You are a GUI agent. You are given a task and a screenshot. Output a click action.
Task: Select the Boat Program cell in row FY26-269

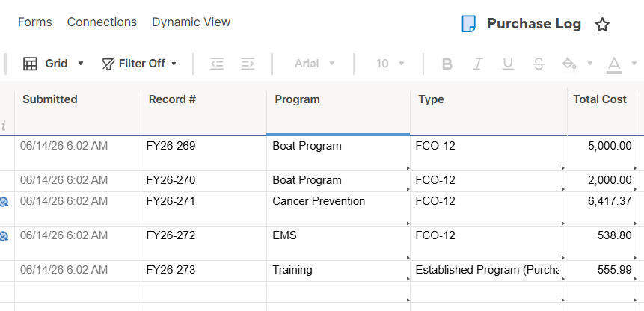(338, 153)
